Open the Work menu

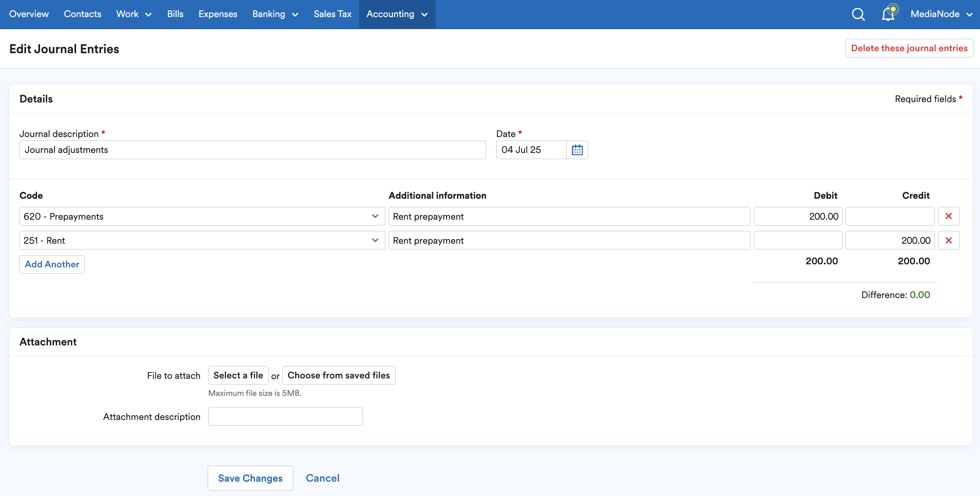point(134,14)
